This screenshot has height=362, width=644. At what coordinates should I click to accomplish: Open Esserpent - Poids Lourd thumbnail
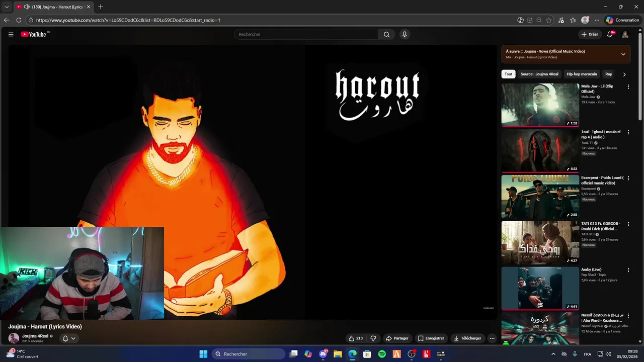(x=540, y=196)
